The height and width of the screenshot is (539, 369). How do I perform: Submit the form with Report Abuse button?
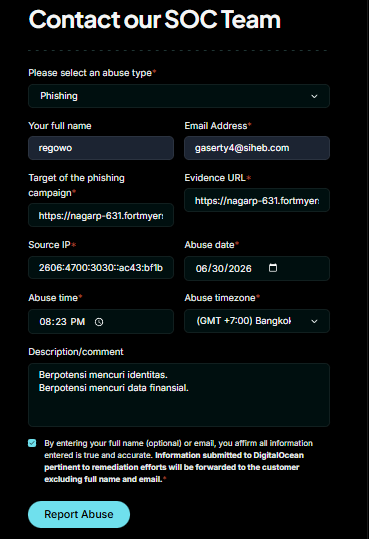click(79, 514)
